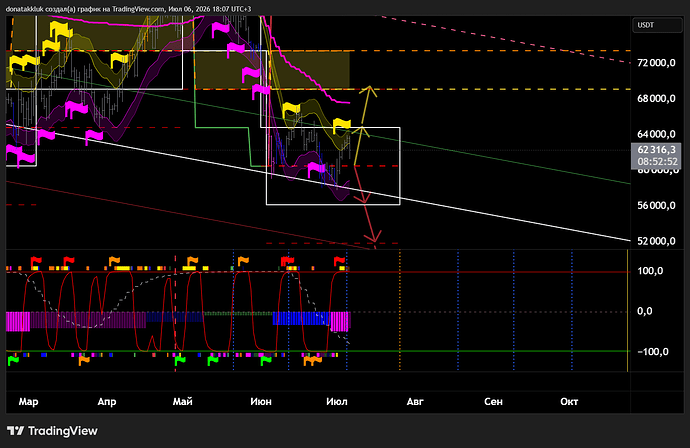Viewport: 690px width, 448px height.
Task: Select the leftmost green flag below the oscillator
Action: click(x=13, y=361)
